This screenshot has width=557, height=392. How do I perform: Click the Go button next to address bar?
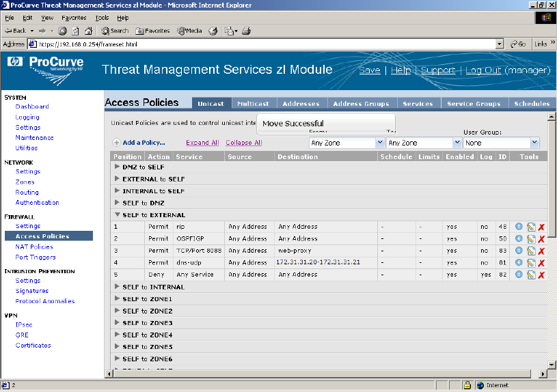(x=518, y=44)
